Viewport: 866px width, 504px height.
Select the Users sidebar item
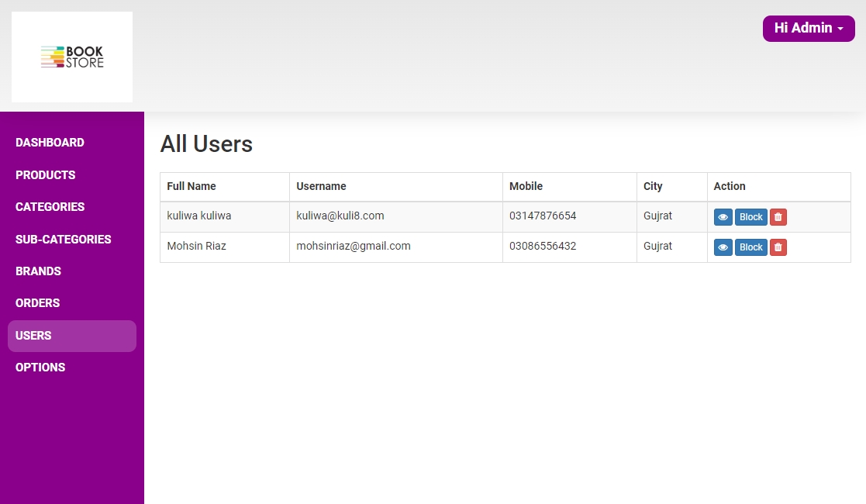[x=33, y=336]
